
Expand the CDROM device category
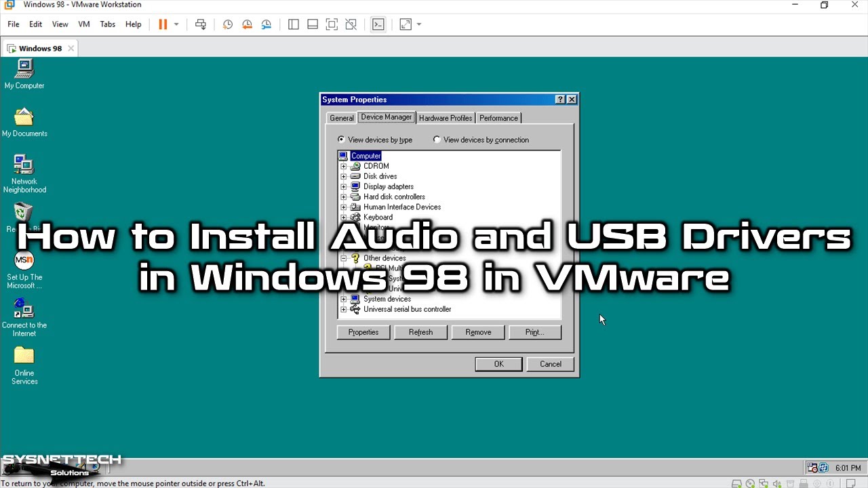[x=344, y=166]
